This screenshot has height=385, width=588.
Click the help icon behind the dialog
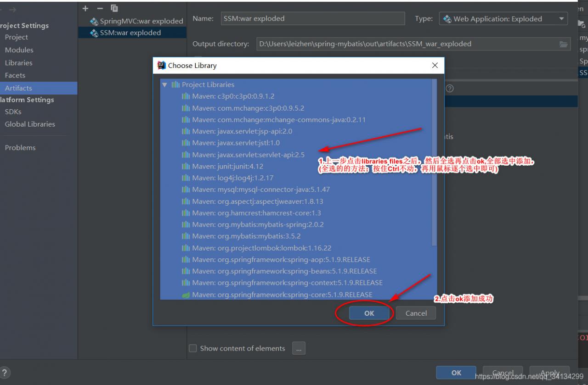(x=450, y=89)
